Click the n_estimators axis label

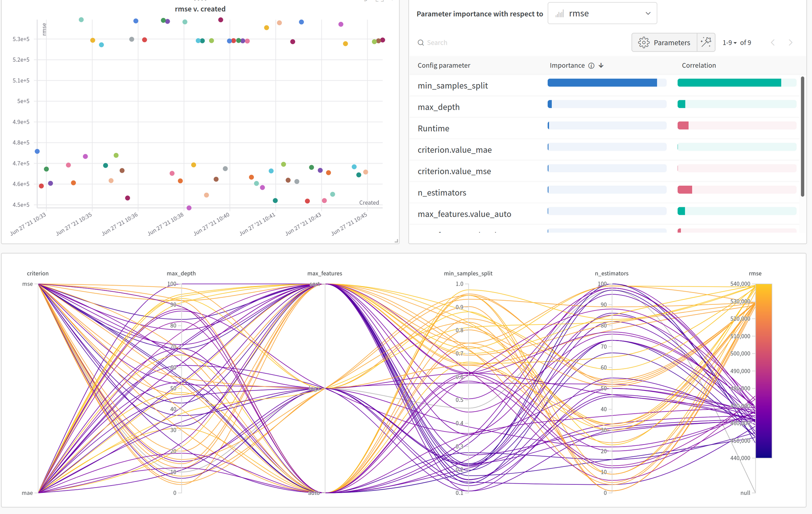tap(611, 273)
